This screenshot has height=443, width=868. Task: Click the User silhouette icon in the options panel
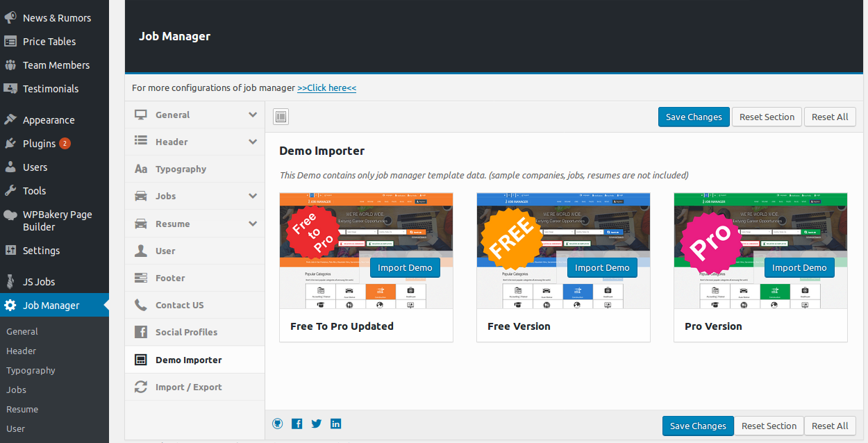click(x=141, y=251)
